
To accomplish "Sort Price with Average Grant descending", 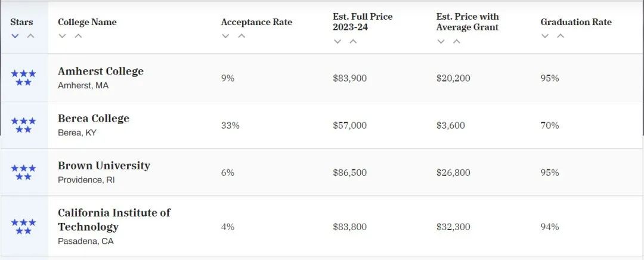I will pyautogui.click(x=441, y=42).
